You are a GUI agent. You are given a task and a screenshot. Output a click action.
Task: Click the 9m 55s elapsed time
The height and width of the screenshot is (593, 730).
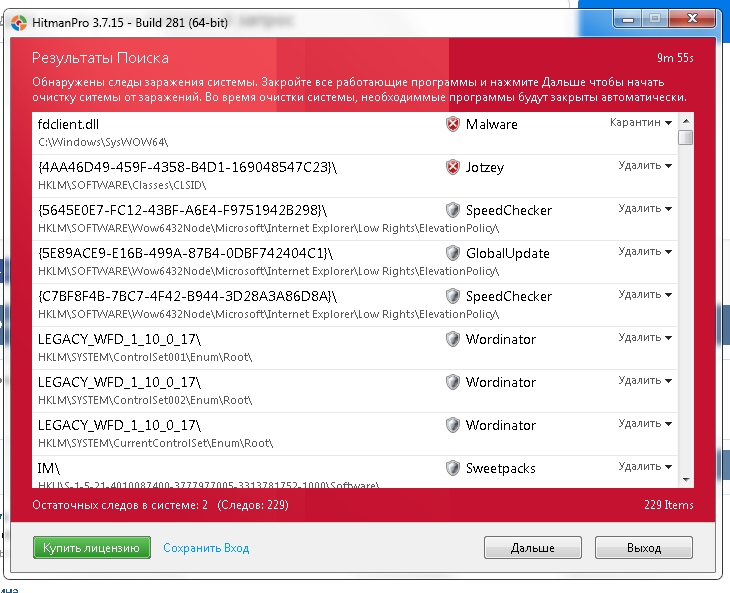point(675,58)
